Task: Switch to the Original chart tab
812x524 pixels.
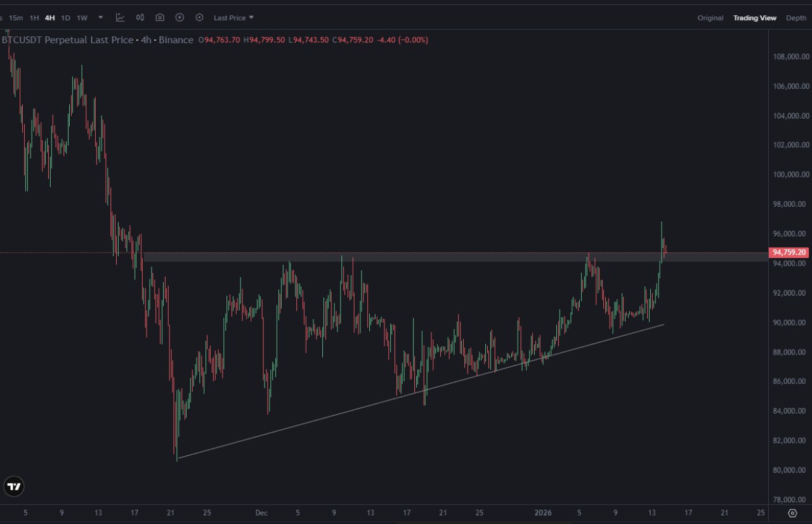Action: coord(710,18)
